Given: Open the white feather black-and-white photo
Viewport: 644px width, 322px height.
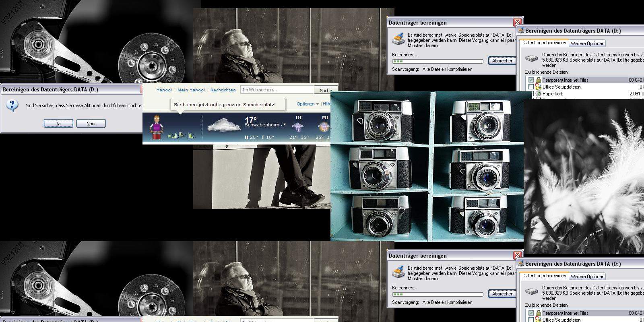Looking at the screenshot, I should [x=584, y=176].
